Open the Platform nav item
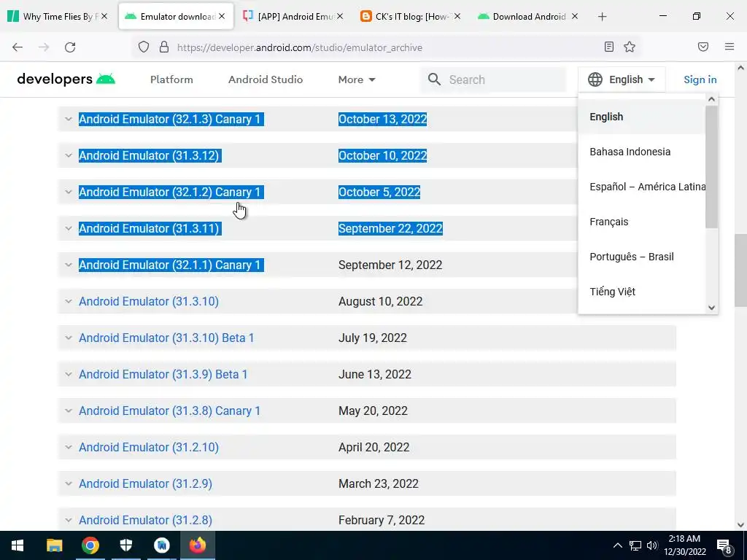 click(171, 79)
